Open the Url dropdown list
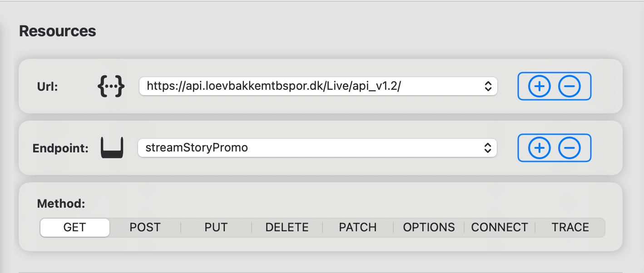Image resolution: width=644 pixels, height=273 pixels. click(x=318, y=86)
